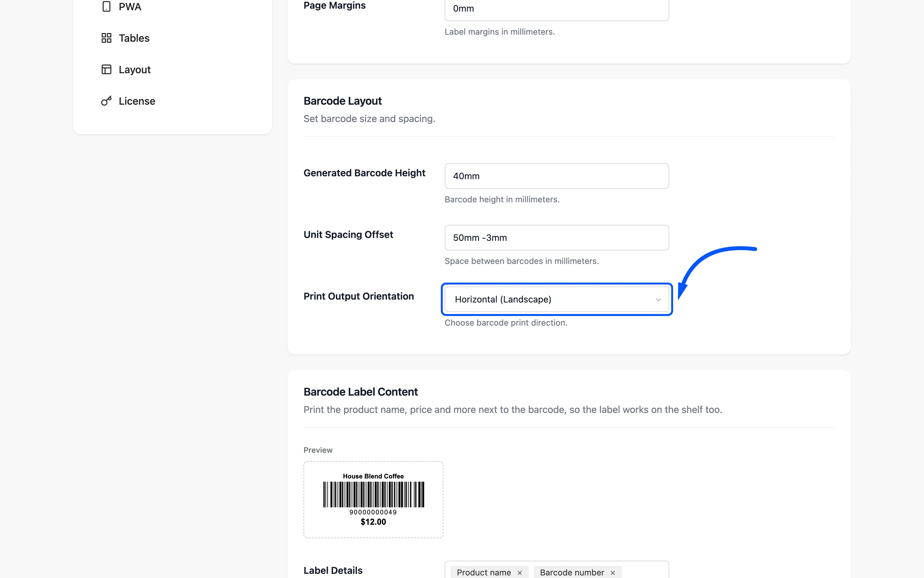Click the orientation dropdown chevron arrow

coord(658,300)
